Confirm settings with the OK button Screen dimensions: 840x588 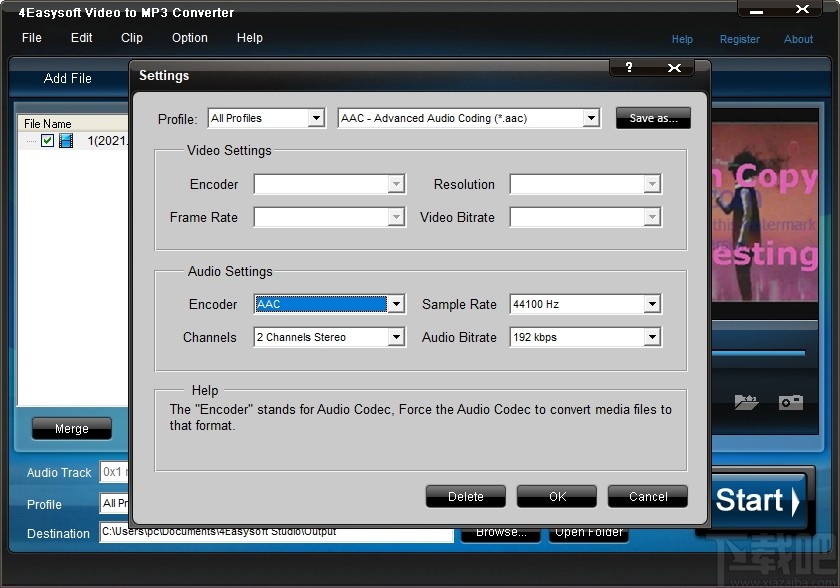556,496
